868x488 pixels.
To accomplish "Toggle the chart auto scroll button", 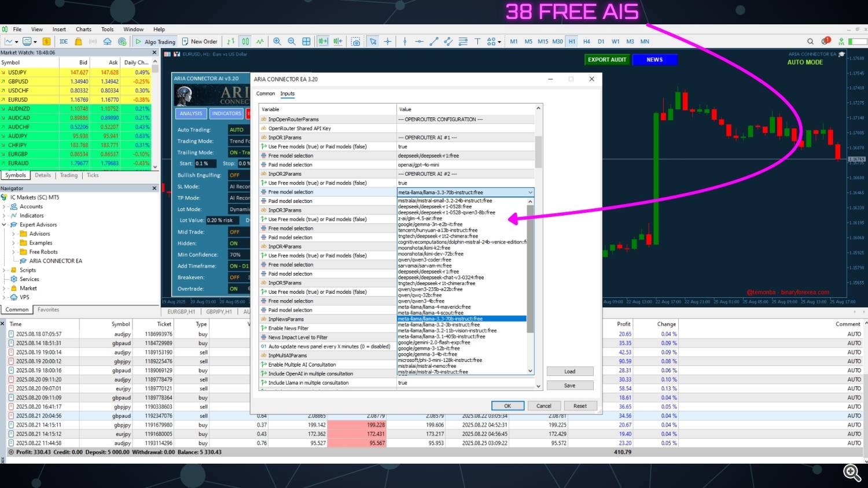I will click(x=323, y=42).
